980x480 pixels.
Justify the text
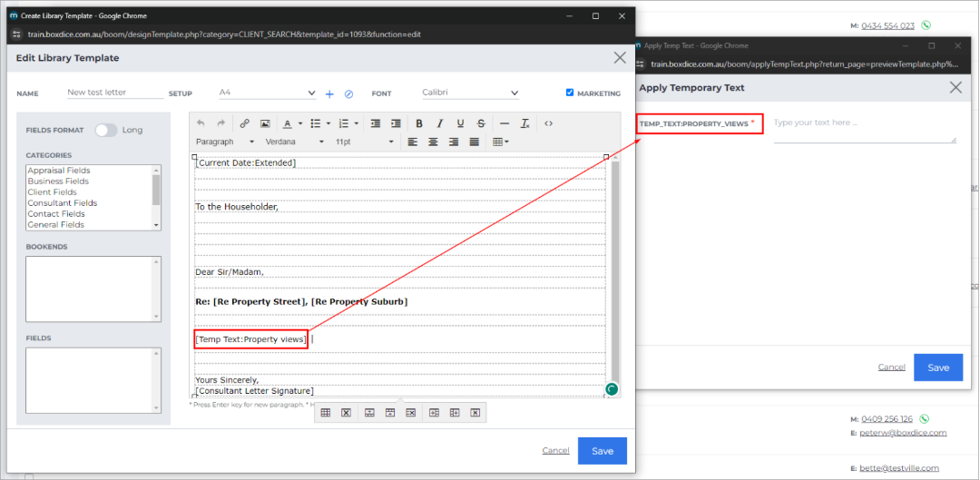(x=475, y=142)
